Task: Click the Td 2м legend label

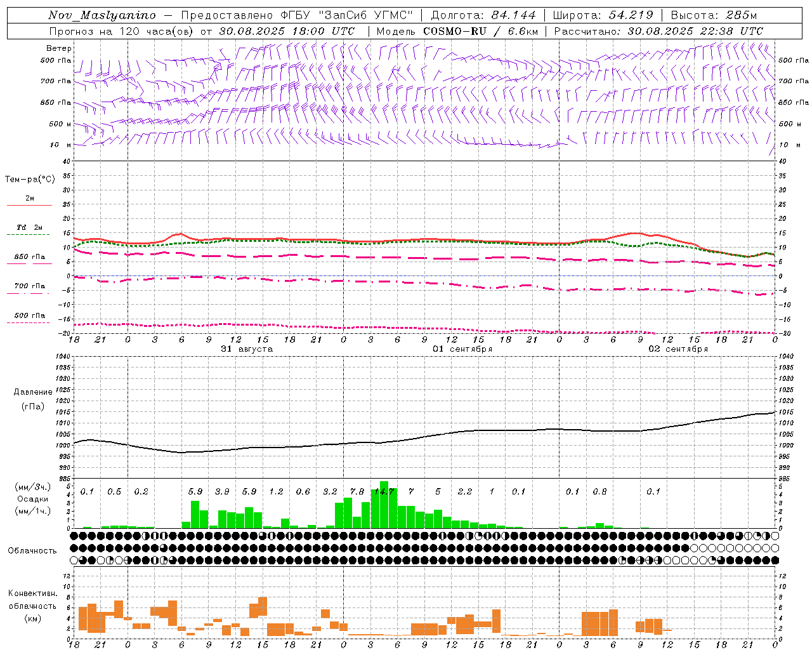Action: [x=30, y=227]
